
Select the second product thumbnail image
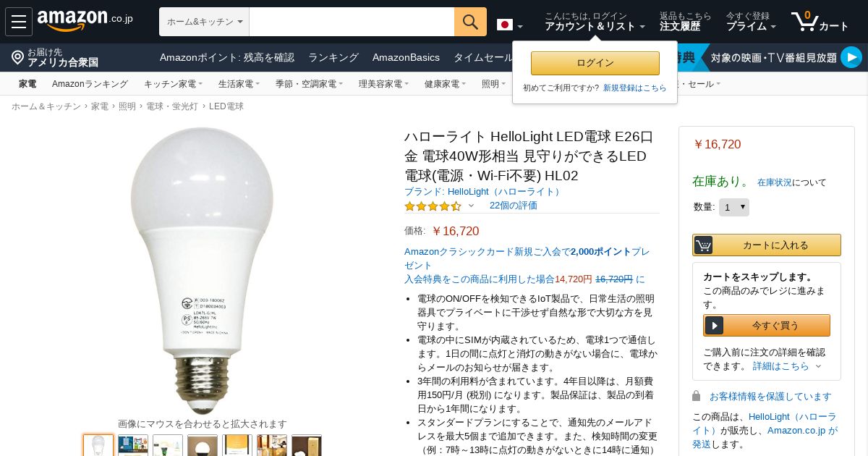click(133, 446)
